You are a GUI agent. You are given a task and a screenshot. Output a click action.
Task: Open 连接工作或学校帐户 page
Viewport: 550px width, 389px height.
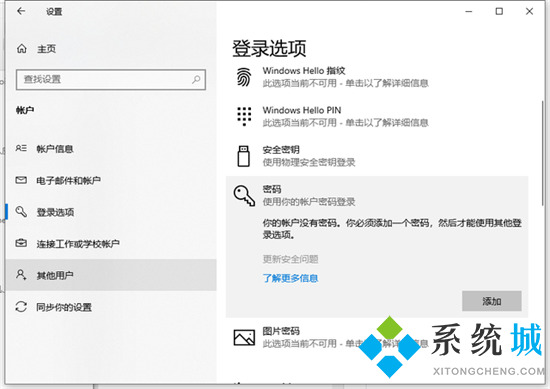click(111, 243)
